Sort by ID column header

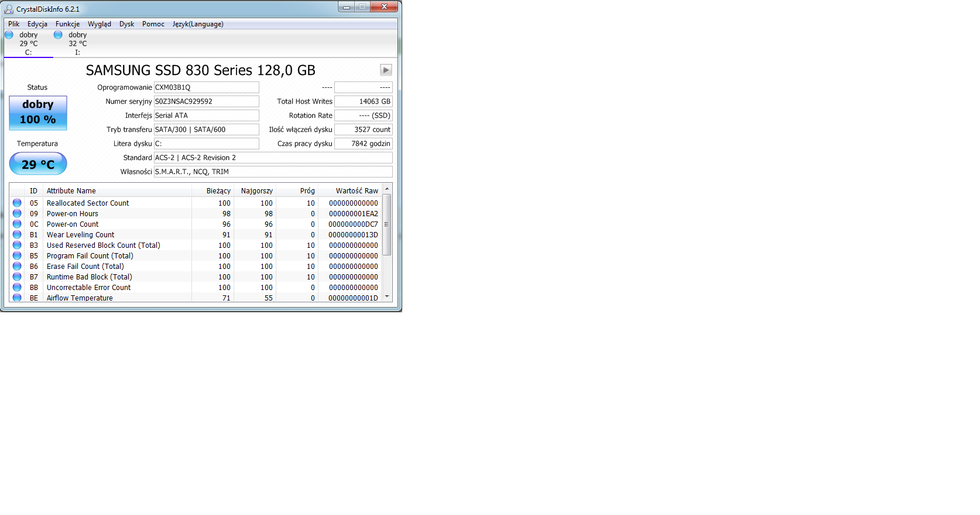click(34, 191)
